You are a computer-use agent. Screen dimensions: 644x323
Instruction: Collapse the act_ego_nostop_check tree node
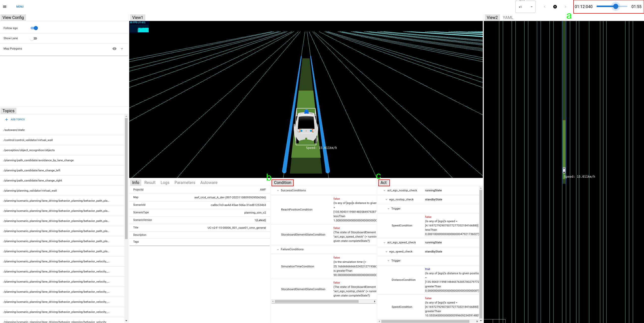click(x=384, y=190)
